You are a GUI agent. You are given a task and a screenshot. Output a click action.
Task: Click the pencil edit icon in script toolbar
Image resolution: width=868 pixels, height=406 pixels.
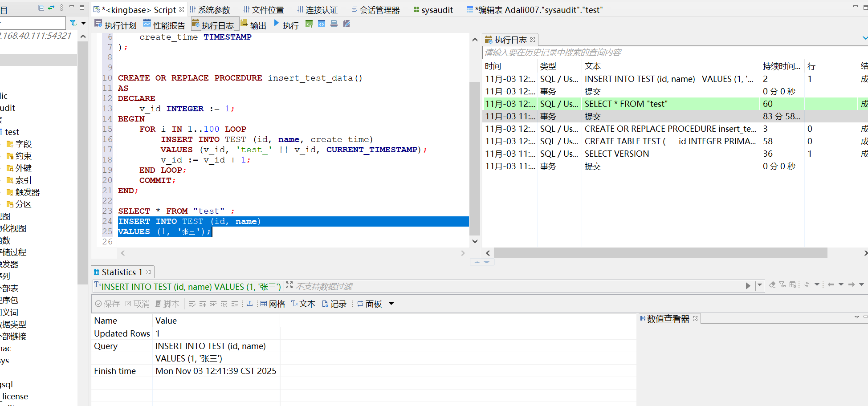[x=346, y=24]
